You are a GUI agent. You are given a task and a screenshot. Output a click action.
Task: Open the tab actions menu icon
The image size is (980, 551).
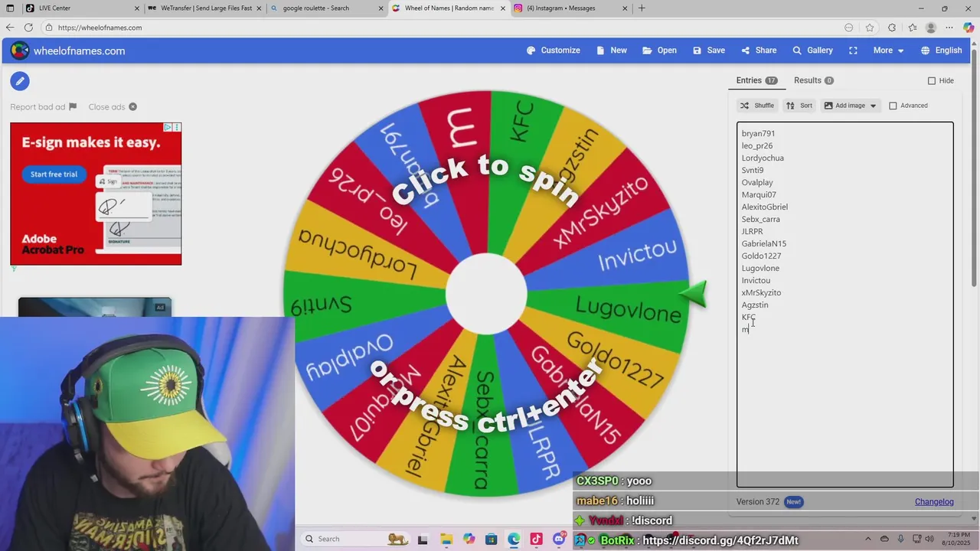[x=10, y=8]
